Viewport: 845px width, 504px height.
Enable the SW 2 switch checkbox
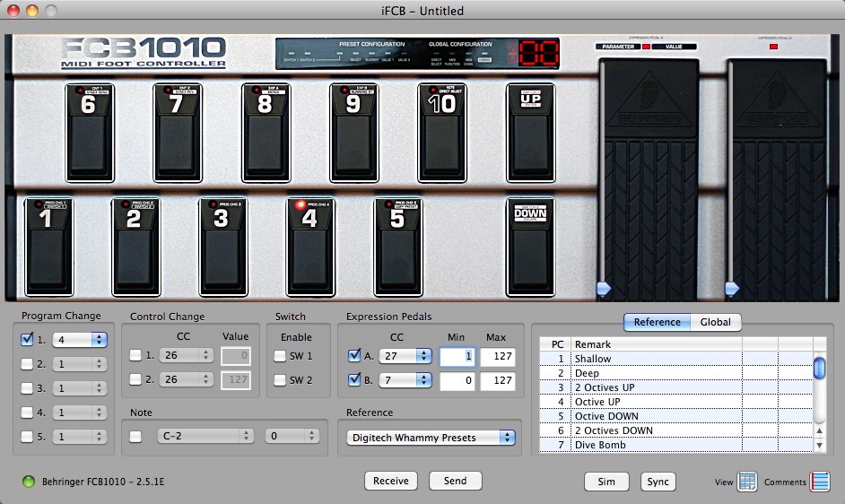[x=280, y=380]
